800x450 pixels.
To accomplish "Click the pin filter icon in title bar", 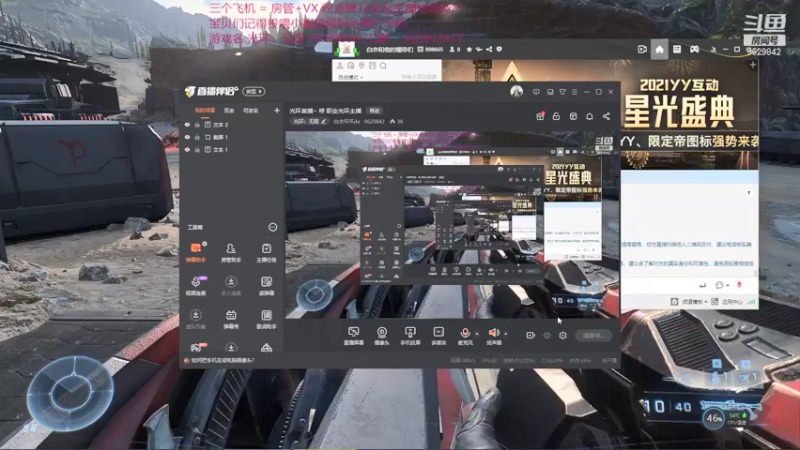I will coord(562,92).
